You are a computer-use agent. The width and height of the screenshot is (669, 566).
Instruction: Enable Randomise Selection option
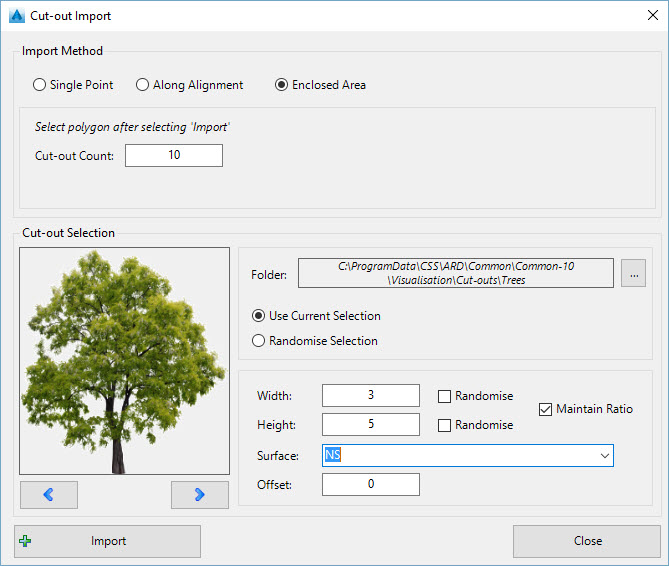[260, 341]
